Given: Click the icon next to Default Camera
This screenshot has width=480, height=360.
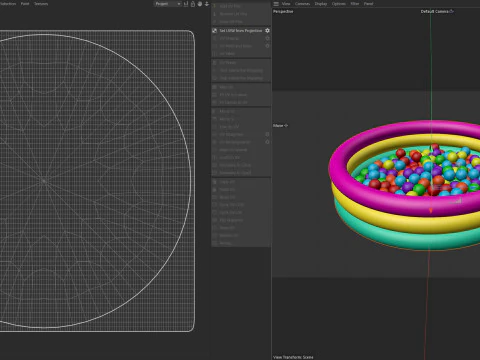Looking at the screenshot, I should (x=452, y=11).
